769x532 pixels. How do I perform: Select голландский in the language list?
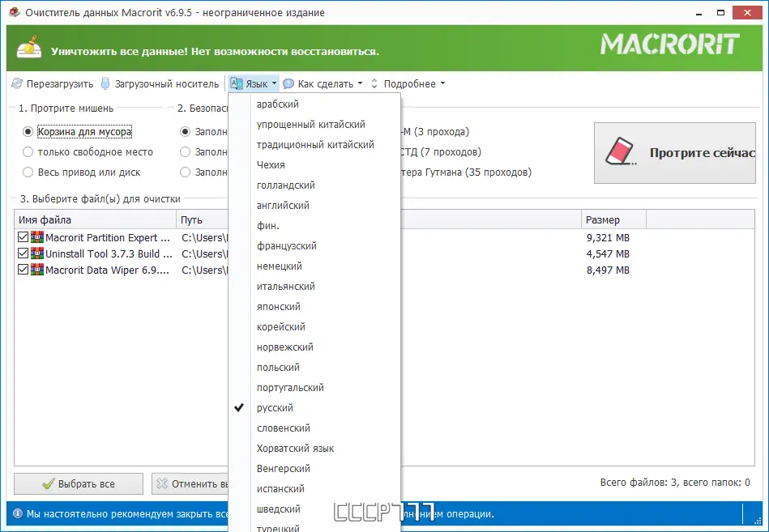click(314, 185)
